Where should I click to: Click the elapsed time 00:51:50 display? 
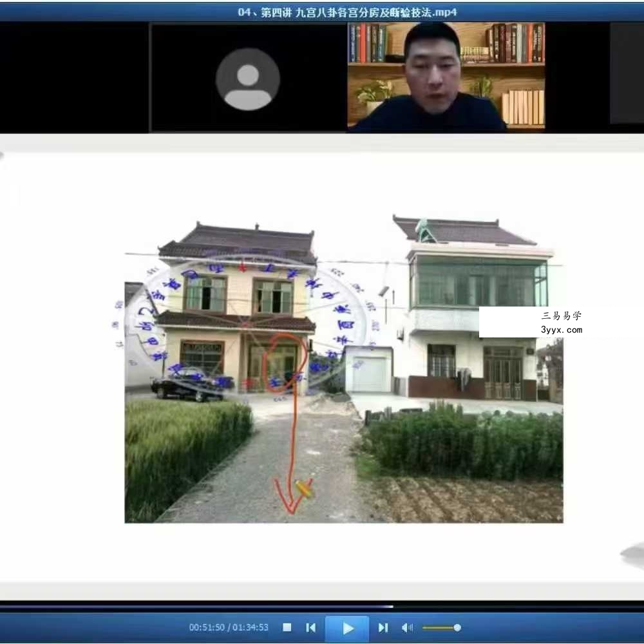(207, 627)
